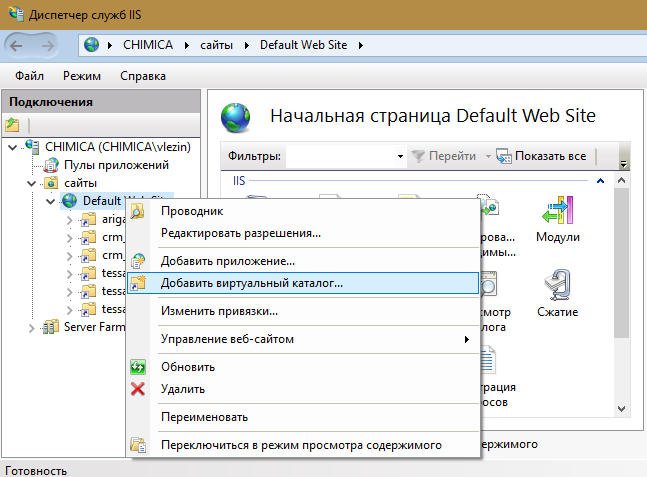Collapse the IIS group section
The image size is (647, 477).
[x=600, y=181]
